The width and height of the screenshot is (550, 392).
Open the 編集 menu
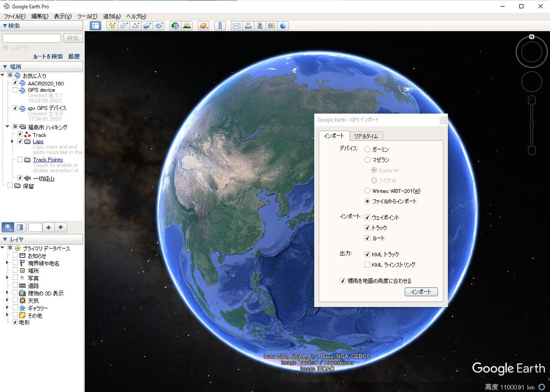[40, 16]
